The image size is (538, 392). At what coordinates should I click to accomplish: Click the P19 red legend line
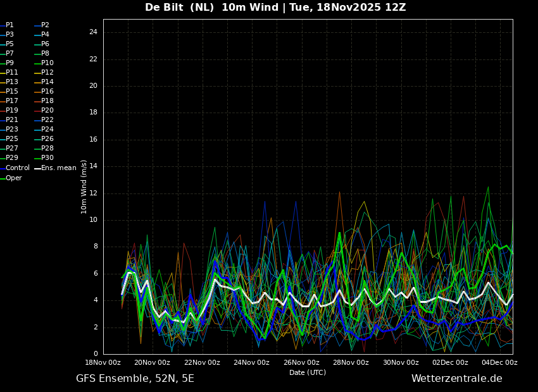3,111
